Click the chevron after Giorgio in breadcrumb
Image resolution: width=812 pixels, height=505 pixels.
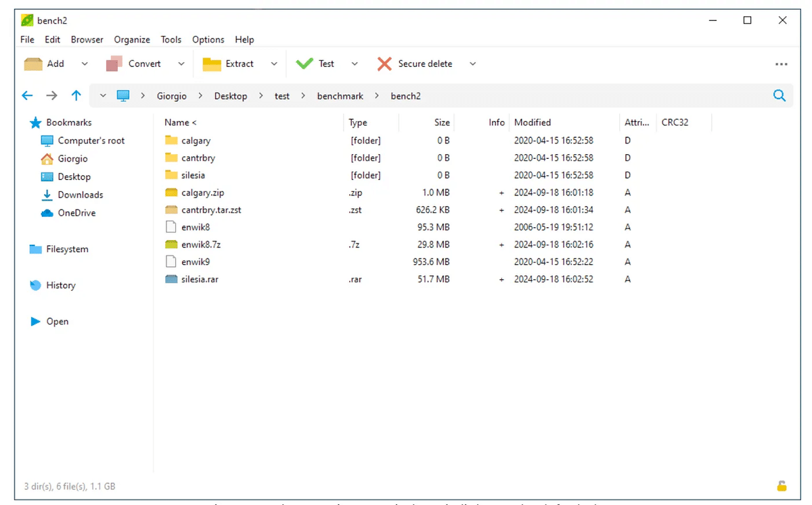[200, 96]
